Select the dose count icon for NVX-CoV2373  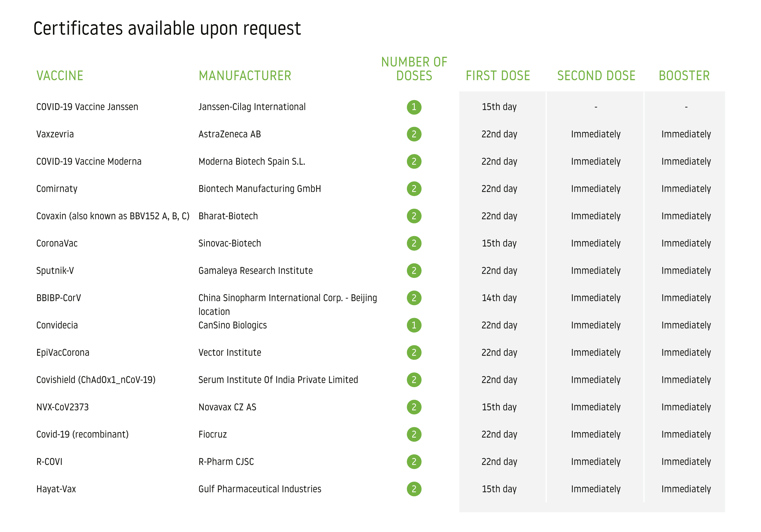[414, 407]
